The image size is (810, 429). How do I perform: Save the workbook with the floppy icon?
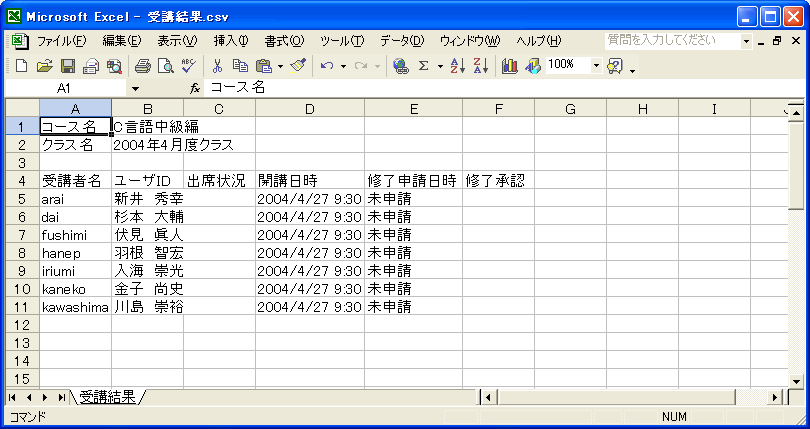click(x=68, y=66)
